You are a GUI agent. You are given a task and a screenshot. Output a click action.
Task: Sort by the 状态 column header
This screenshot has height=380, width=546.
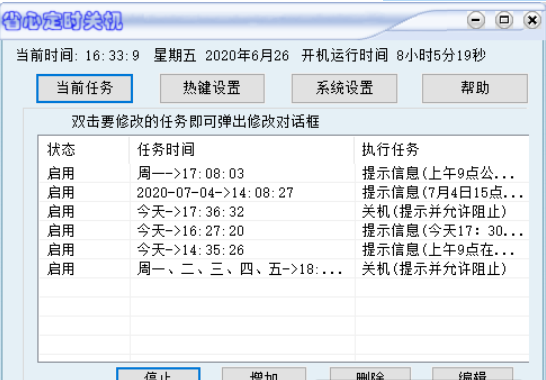pos(84,150)
